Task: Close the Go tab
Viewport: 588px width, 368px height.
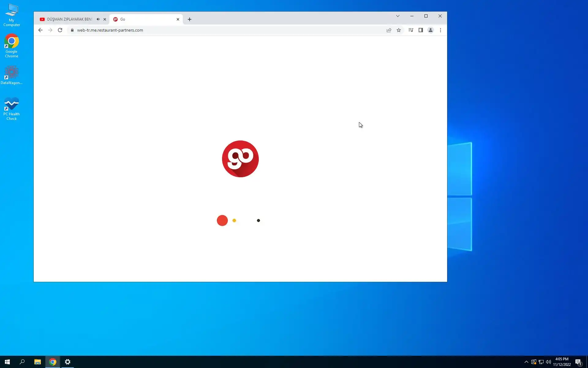Action: [178, 19]
